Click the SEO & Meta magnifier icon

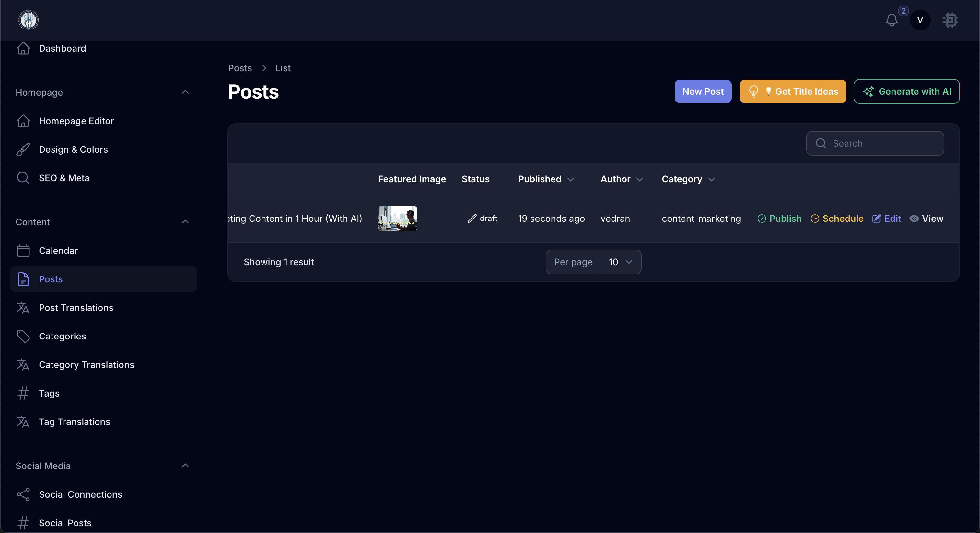(x=23, y=178)
